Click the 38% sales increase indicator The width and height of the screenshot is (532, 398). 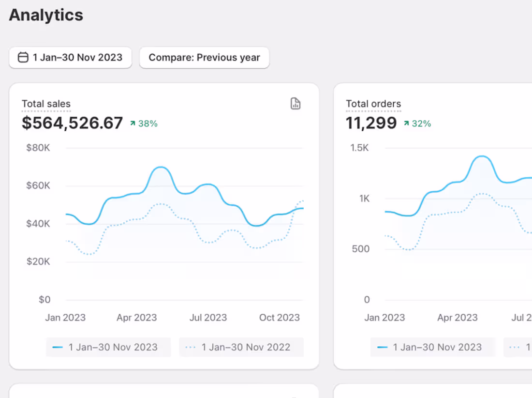point(144,123)
